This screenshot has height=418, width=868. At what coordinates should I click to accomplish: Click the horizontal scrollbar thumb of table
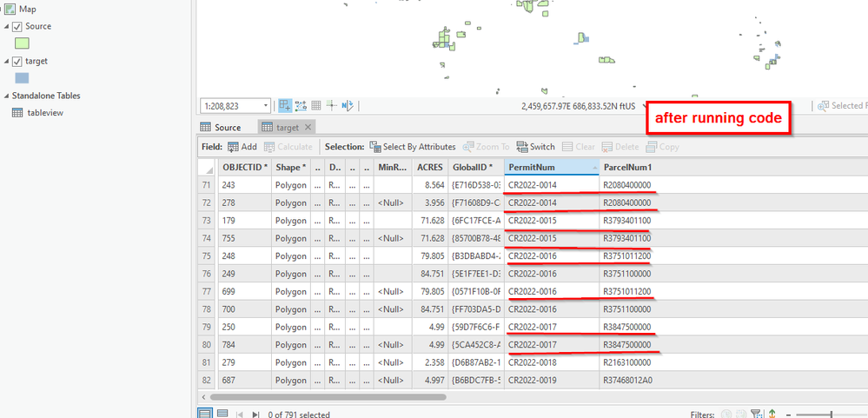[x=328, y=397]
